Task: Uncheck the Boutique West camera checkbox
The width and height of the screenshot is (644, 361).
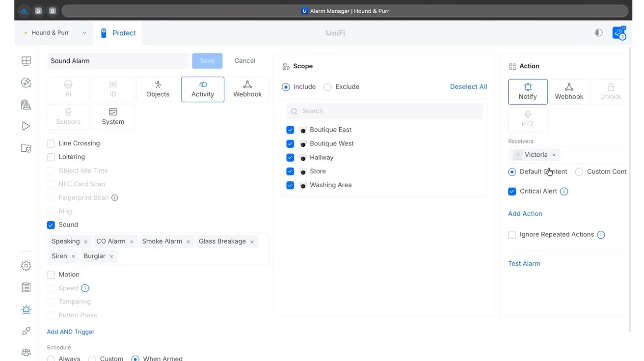Action: coord(290,144)
